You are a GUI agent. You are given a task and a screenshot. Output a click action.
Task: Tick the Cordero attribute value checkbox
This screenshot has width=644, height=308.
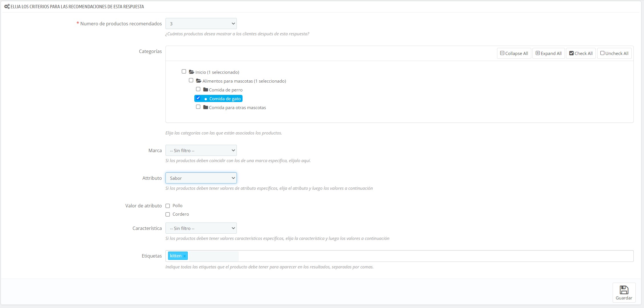coord(168,214)
